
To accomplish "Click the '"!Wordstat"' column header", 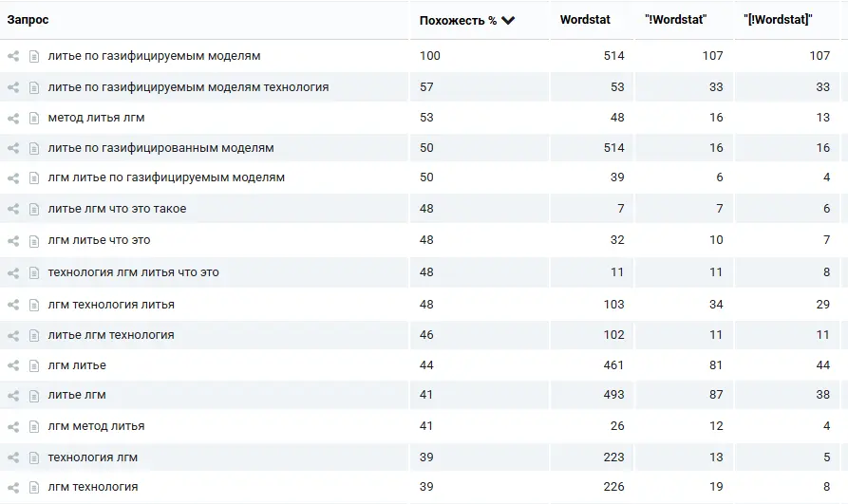I will [x=675, y=20].
